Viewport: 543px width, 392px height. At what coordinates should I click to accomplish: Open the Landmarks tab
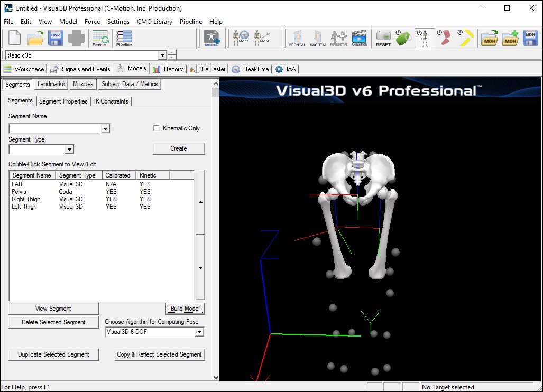pos(51,84)
